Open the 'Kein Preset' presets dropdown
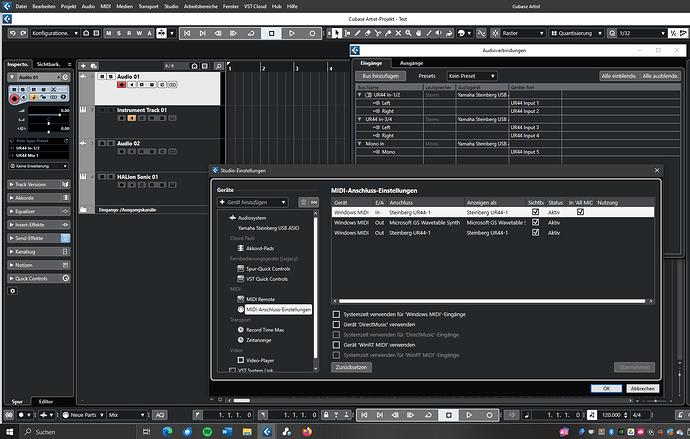690x439 pixels. [471, 76]
